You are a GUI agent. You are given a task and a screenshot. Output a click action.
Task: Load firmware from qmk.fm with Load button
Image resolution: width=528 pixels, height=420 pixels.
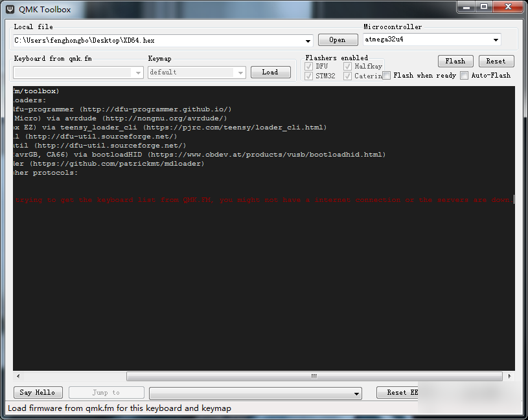[x=270, y=72]
